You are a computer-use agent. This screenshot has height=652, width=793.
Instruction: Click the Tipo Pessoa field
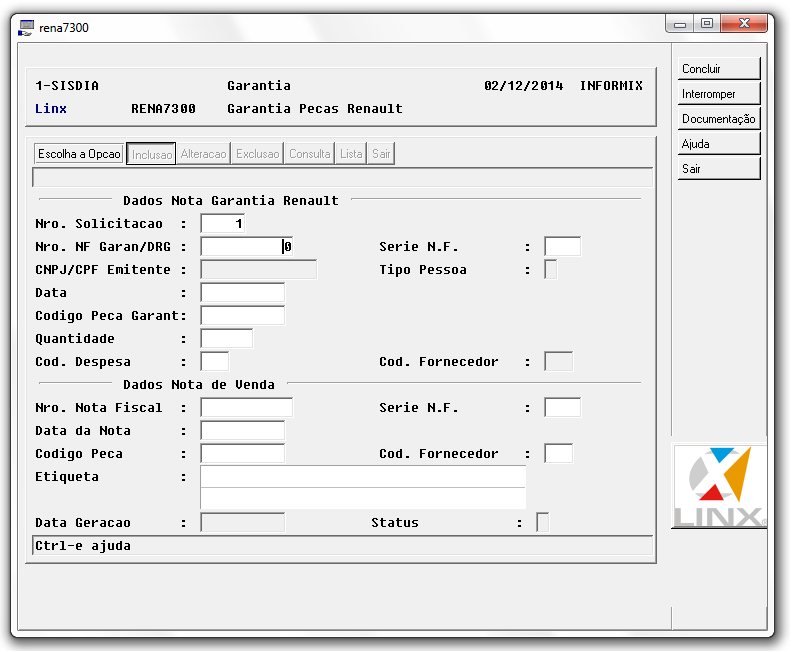point(551,270)
